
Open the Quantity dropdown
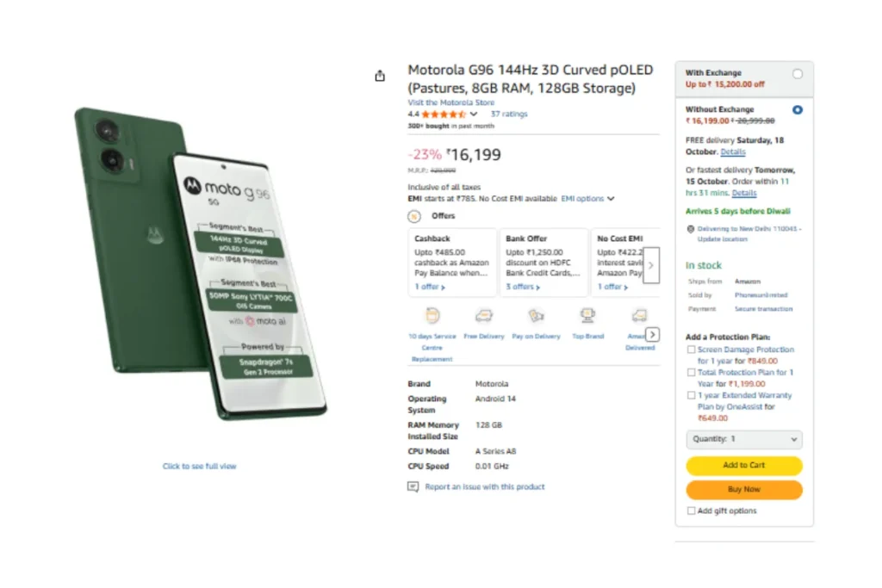click(744, 439)
